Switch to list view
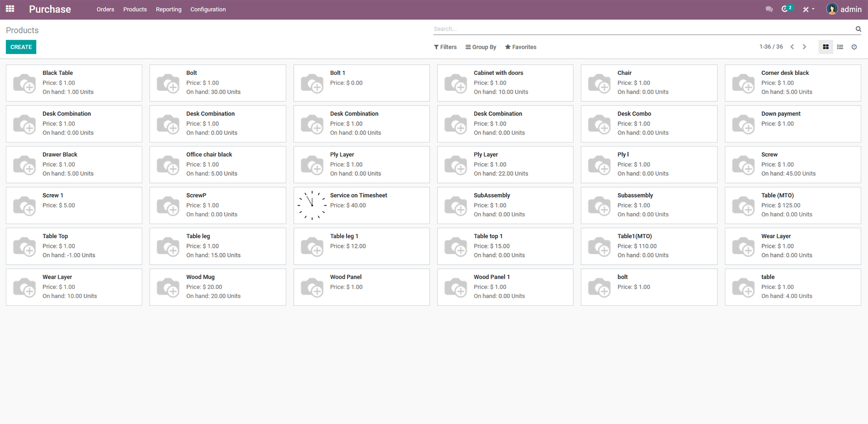868x424 pixels. click(840, 47)
